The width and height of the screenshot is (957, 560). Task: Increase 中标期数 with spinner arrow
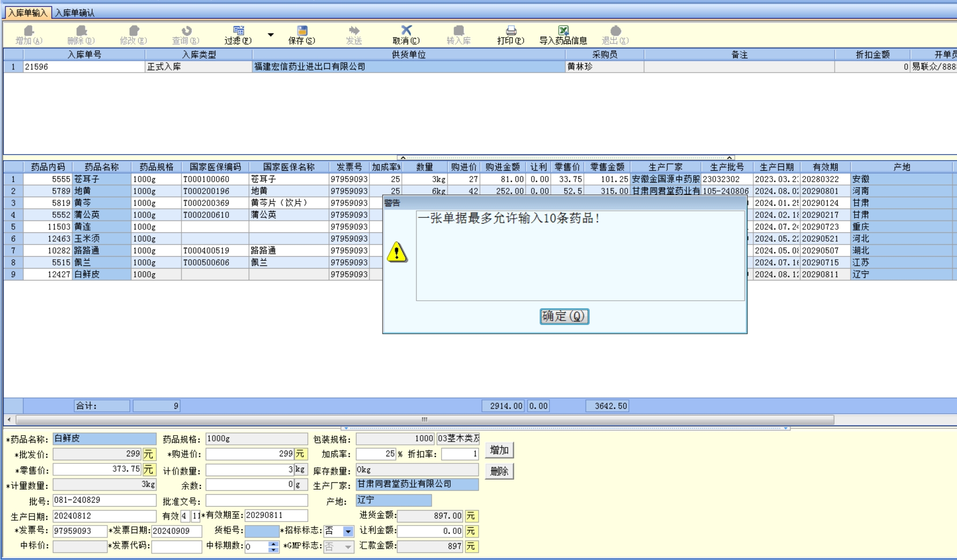pos(274,544)
